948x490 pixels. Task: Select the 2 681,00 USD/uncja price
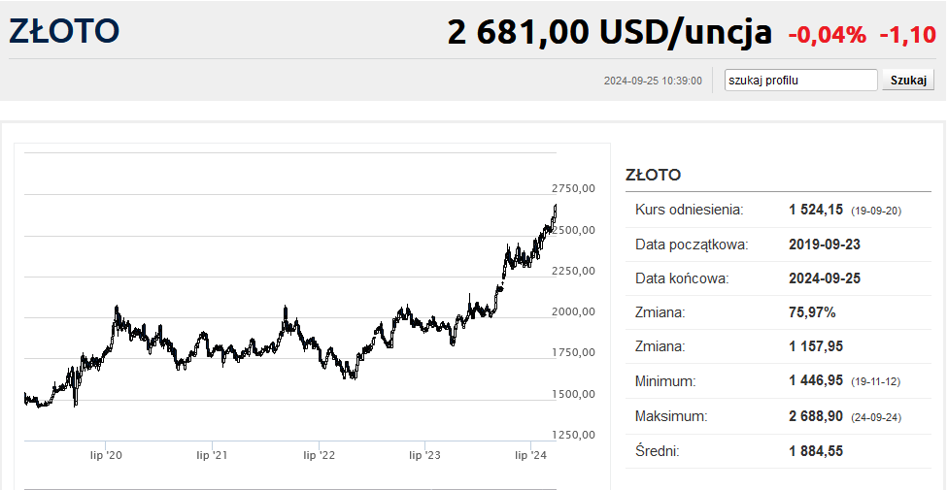(609, 32)
